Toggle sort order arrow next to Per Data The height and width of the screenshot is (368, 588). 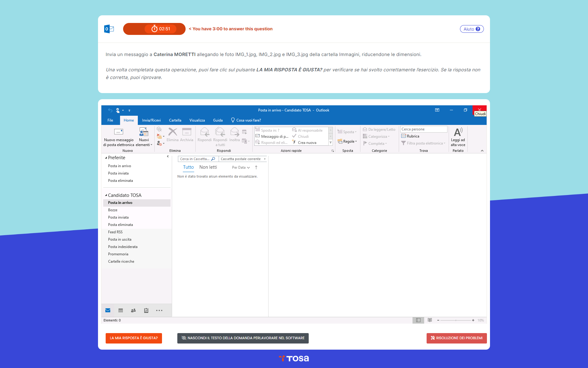256,167
